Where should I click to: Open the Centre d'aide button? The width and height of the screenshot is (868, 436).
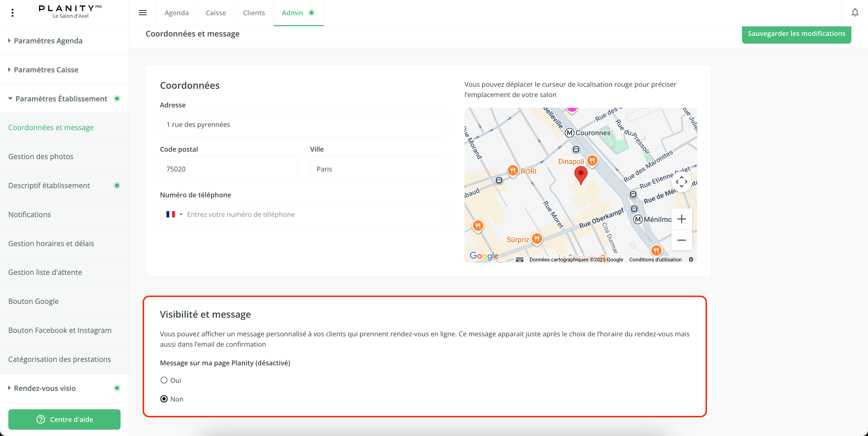pyautogui.click(x=64, y=419)
